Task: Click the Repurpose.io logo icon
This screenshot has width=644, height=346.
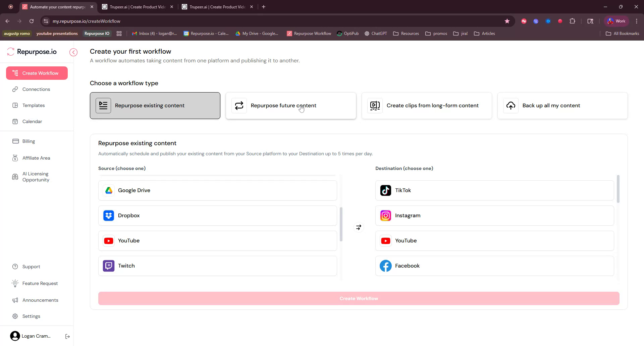Action: point(10,52)
